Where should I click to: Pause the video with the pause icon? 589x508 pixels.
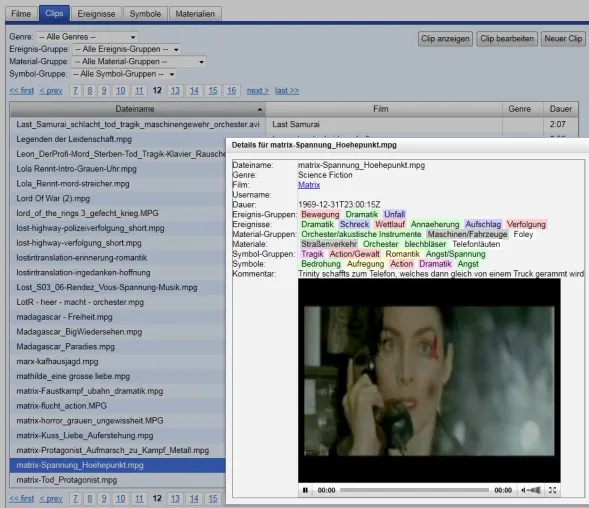click(305, 490)
